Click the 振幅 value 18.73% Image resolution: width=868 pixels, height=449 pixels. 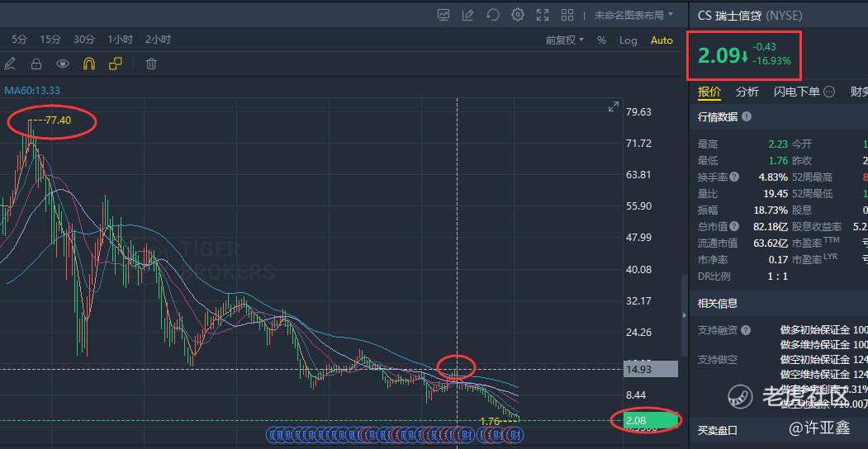coord(771,210)
